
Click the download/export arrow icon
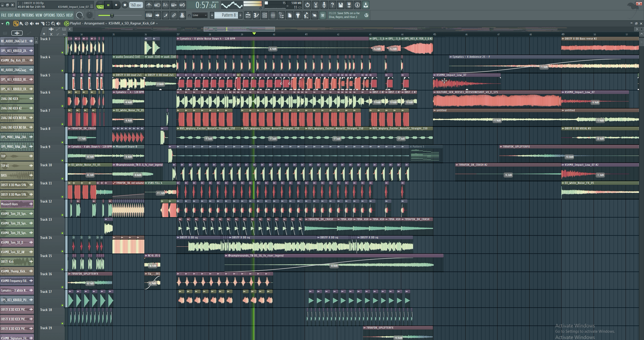click(365, 5)
